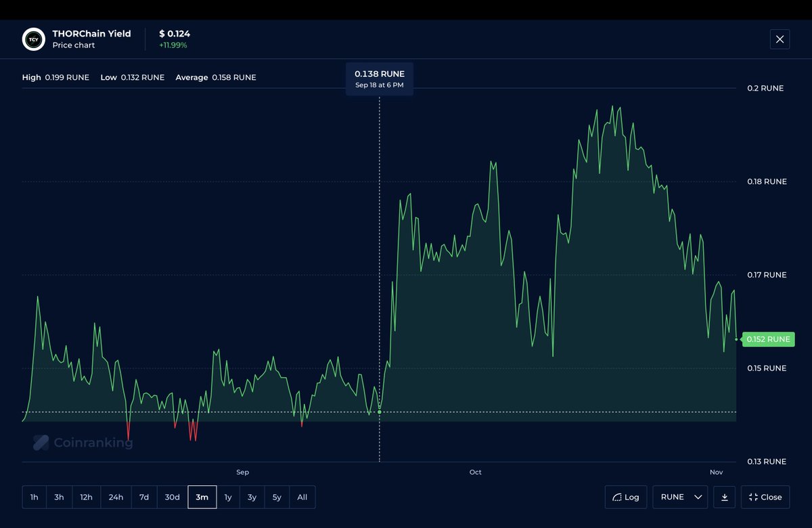Select the 24h time range
Image resolution: width=812 pixels, height=528 pixels.
[x=116, y=497]
